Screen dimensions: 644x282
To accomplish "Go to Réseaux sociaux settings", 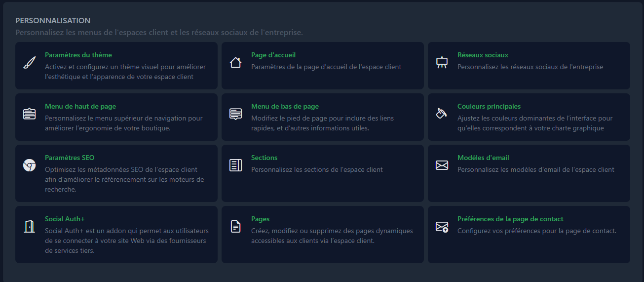I will pos(482,55).
